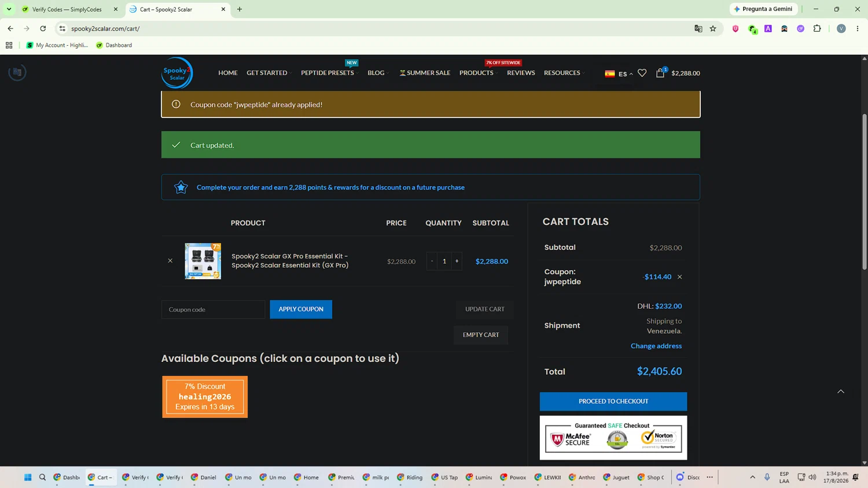Show hidden system tray icons
Screen dimensions: 868x488
tap(753, 477)
